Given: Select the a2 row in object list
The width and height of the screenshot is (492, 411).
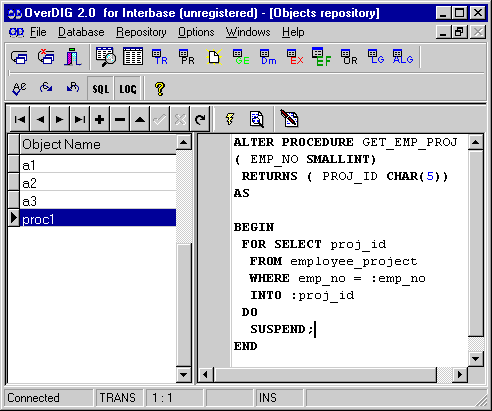Looking at the screenshot, I should point(98,183).
